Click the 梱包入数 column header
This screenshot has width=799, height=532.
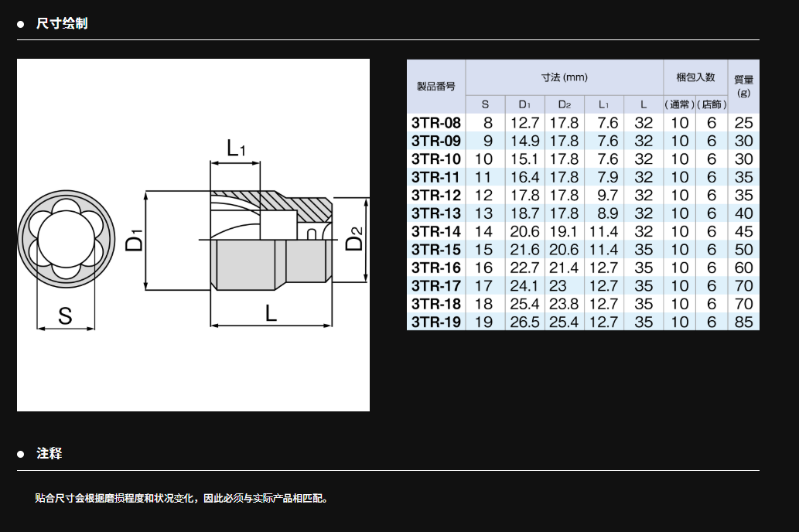click(x=695, y=77)
